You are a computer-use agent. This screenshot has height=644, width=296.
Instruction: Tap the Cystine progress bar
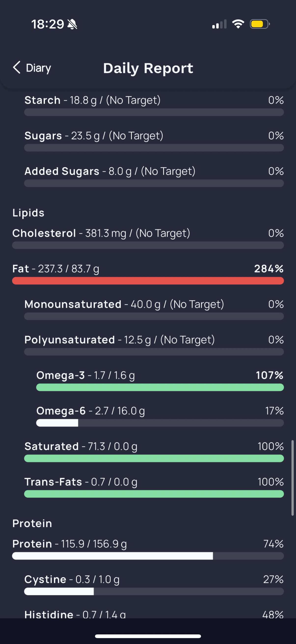[154, 591]
